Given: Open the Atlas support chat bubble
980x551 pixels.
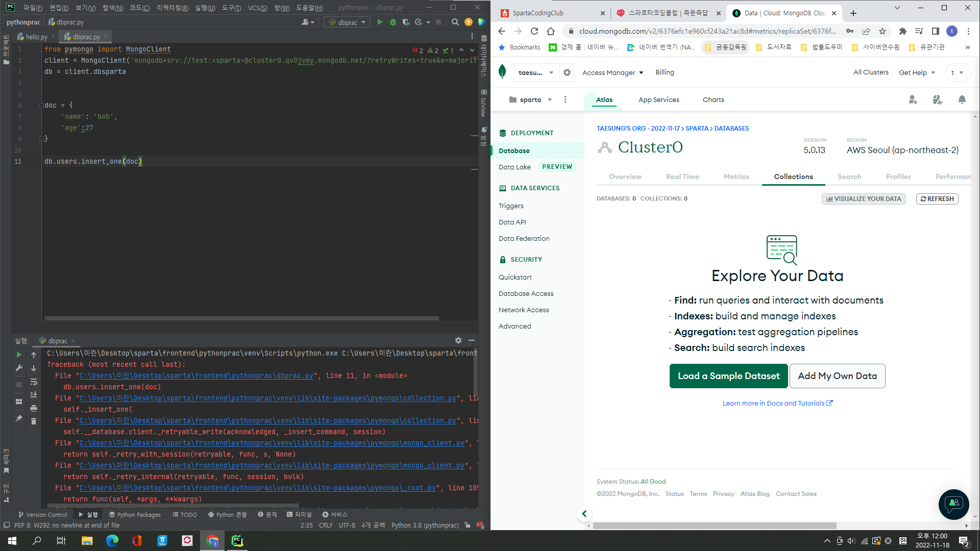Looking at the screenshot, I should [x=953, y=504].
